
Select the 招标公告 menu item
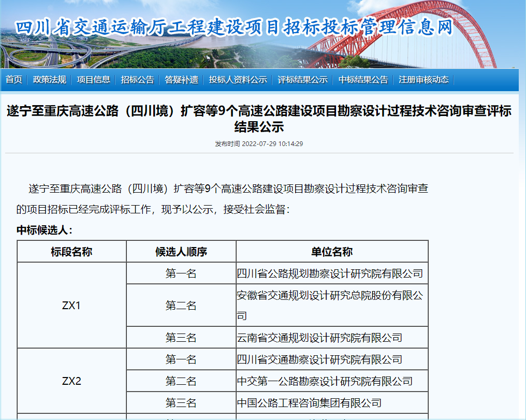tap(137, 80)
